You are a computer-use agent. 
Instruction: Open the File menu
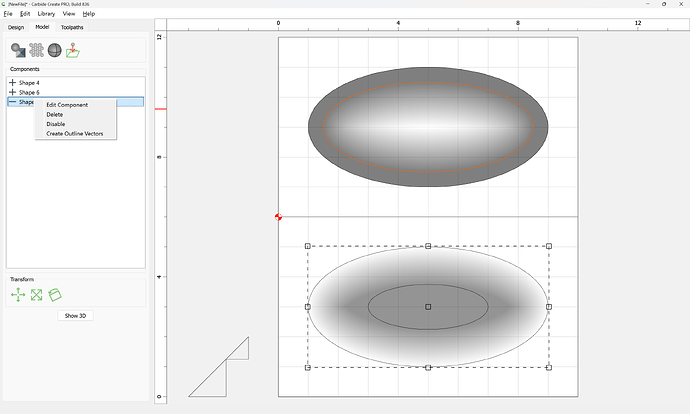click(x=7, y=14)
